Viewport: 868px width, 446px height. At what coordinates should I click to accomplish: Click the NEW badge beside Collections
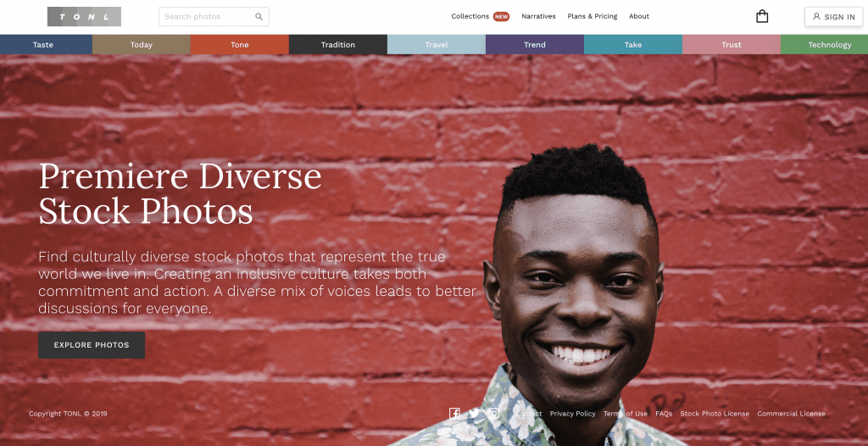click(502, 17)
